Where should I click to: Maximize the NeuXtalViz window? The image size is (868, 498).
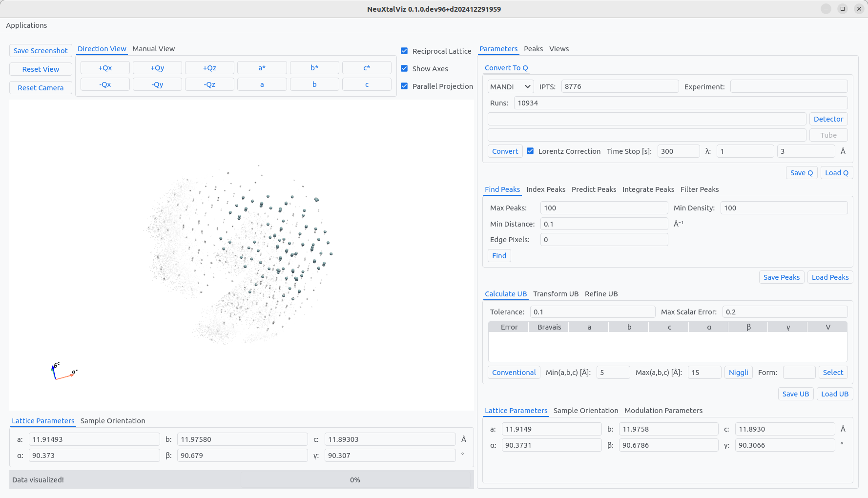(842, 9)
